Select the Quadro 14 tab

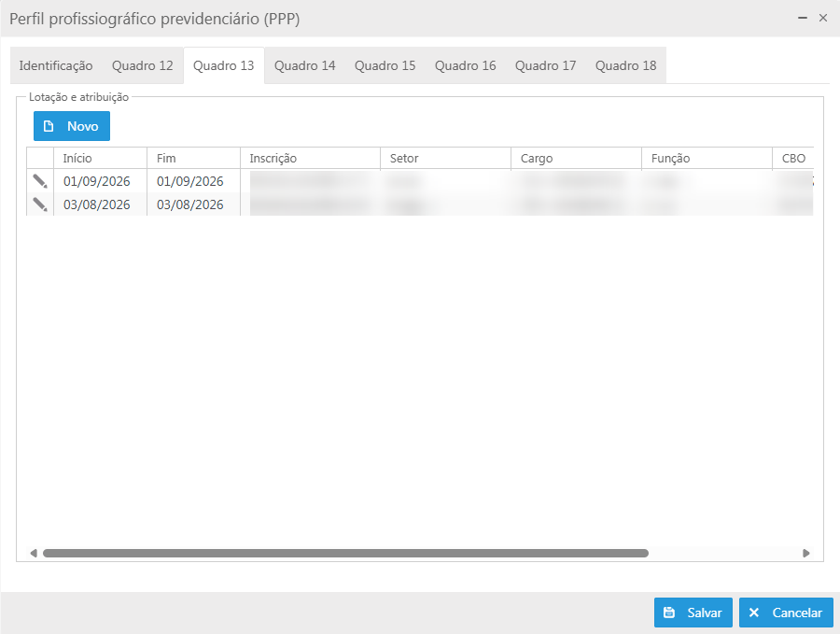click(x=305, y=65)
